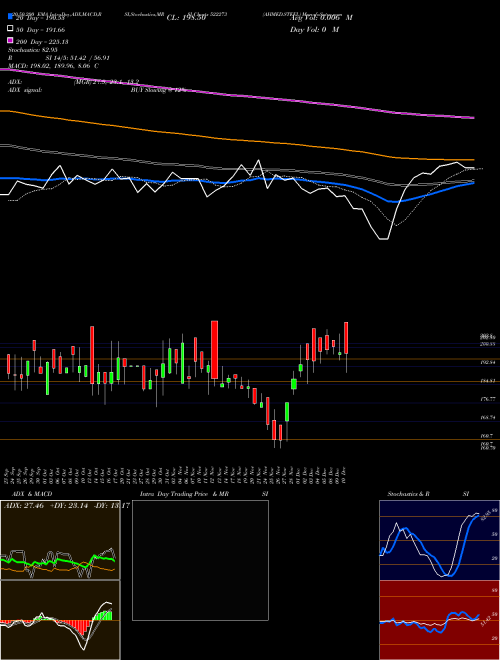The width and height of the screenshot is (500, 660).
Task: Click the magenta 200 Day legend swatch
Action: click(10, 40)
